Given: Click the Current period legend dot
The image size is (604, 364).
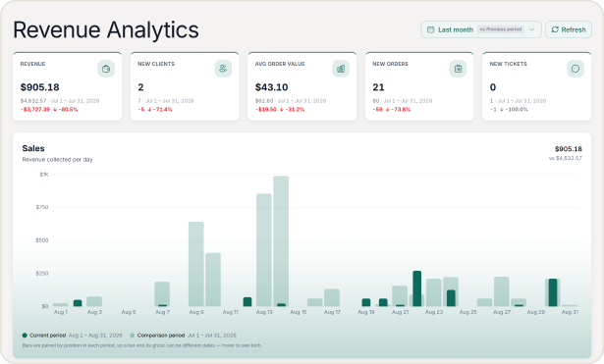Looking at the screenshot, I should point(25,336).
